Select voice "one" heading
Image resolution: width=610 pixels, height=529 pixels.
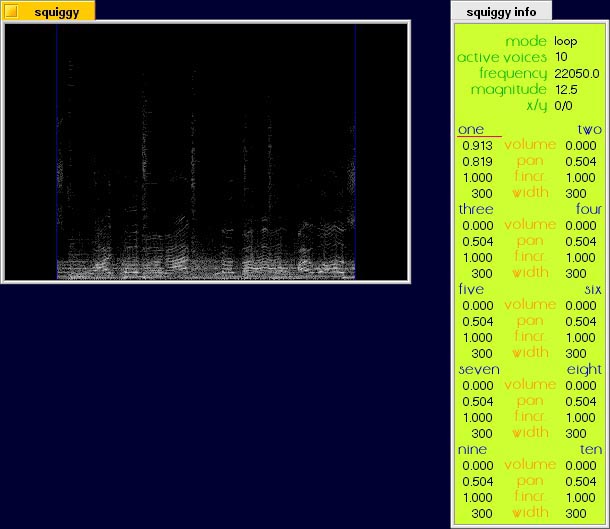(471, 130)
